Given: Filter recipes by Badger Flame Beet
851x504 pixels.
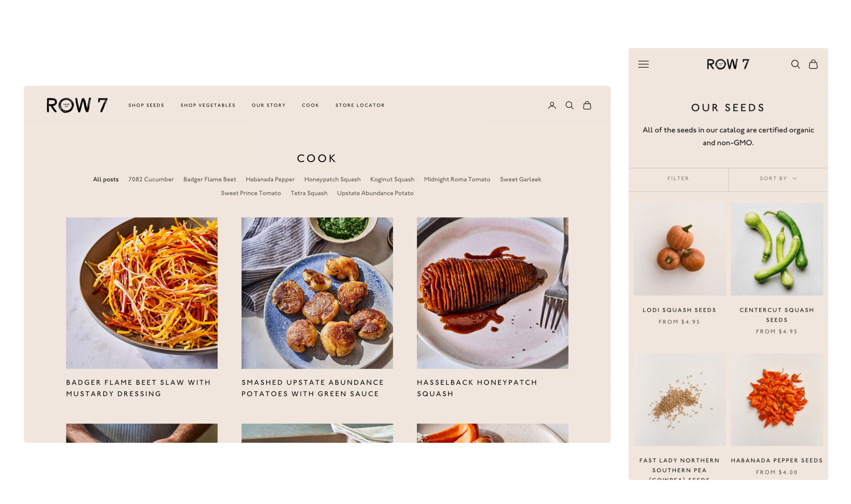Looking at the screenshot, I should tap(210, 179).
